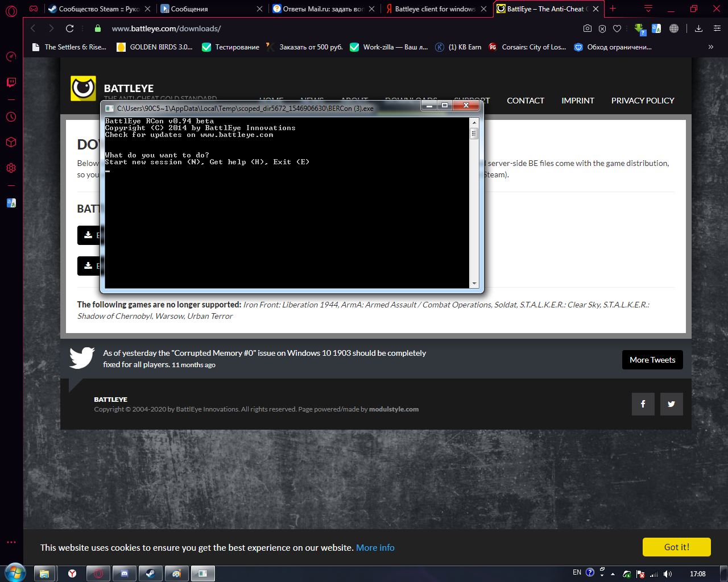
Task: Open sidebar three-dots setup
Action: [11, 542]
